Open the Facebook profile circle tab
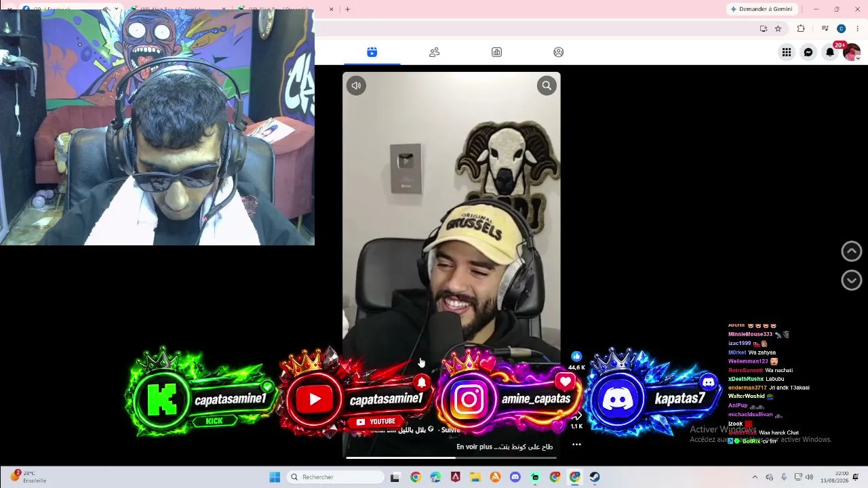The height and width of the screenshot is (488, 868). click(559, 52)
